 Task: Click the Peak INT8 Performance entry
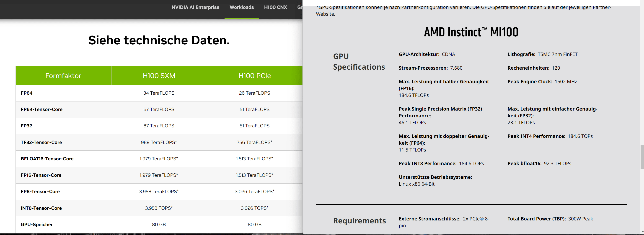(441, 164)
